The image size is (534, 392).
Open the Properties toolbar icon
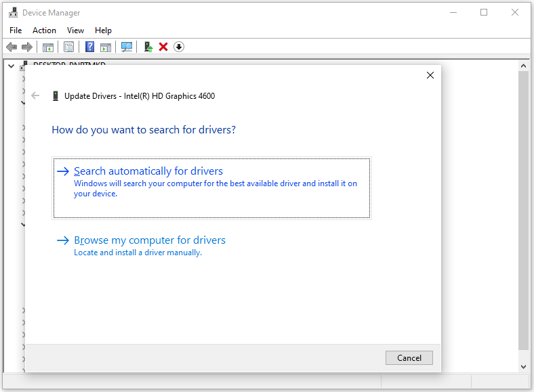point(69,47)
